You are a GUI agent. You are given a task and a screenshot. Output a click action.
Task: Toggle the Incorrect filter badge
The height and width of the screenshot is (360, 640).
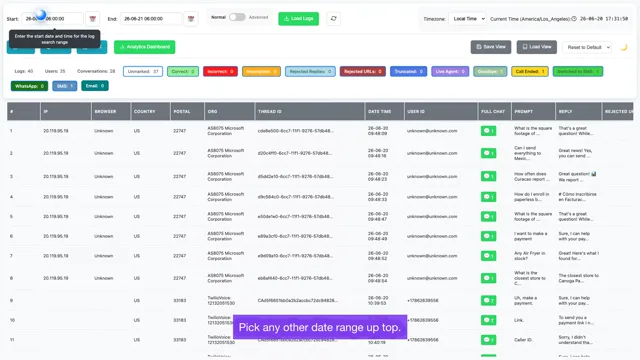220,71
